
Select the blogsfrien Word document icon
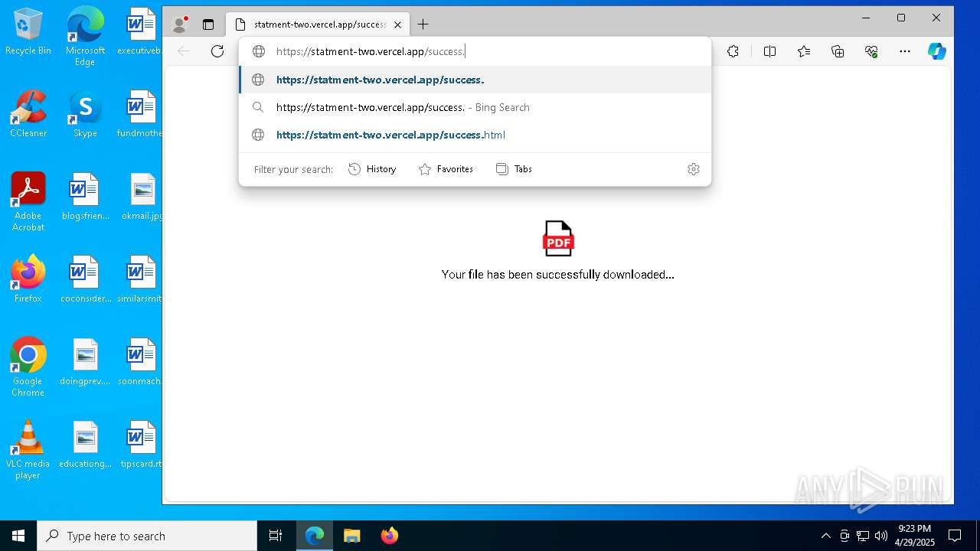(x=85, y=197)
